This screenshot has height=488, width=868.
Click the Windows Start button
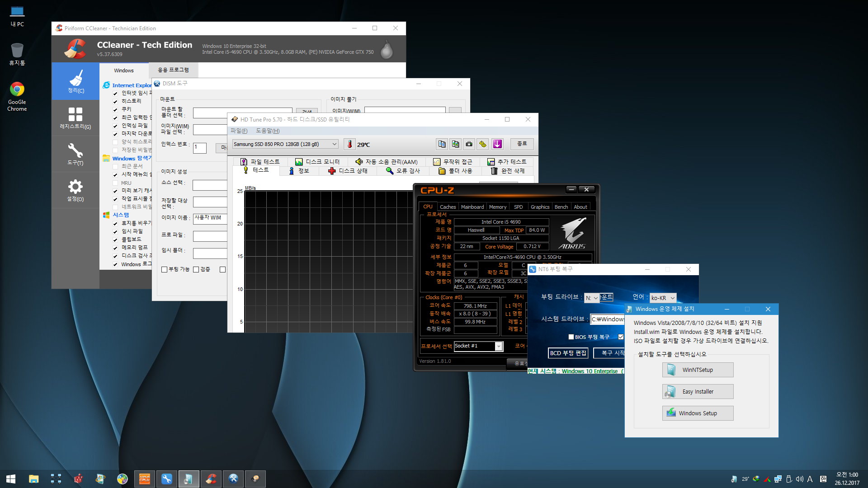coord(11,479)
